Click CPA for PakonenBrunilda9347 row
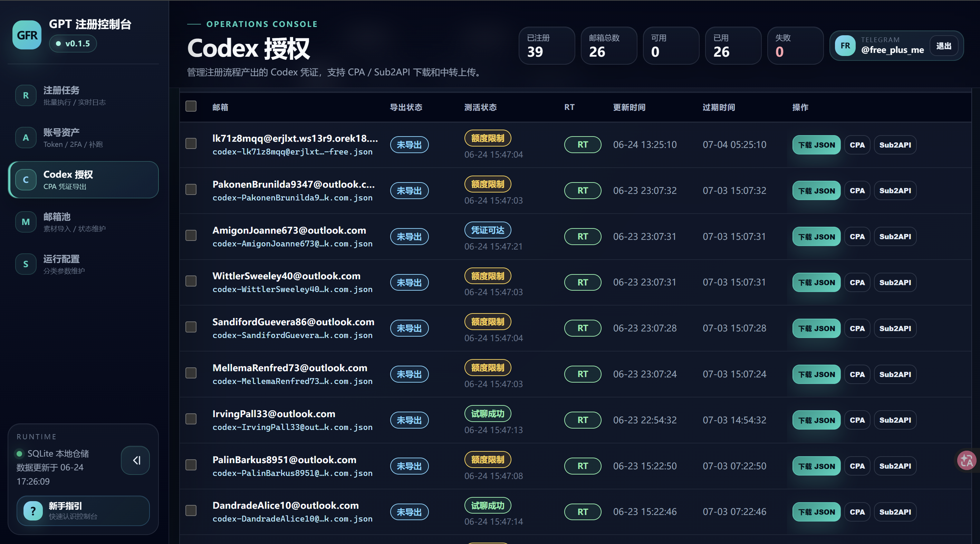980x544 pixels. point(857,191)
